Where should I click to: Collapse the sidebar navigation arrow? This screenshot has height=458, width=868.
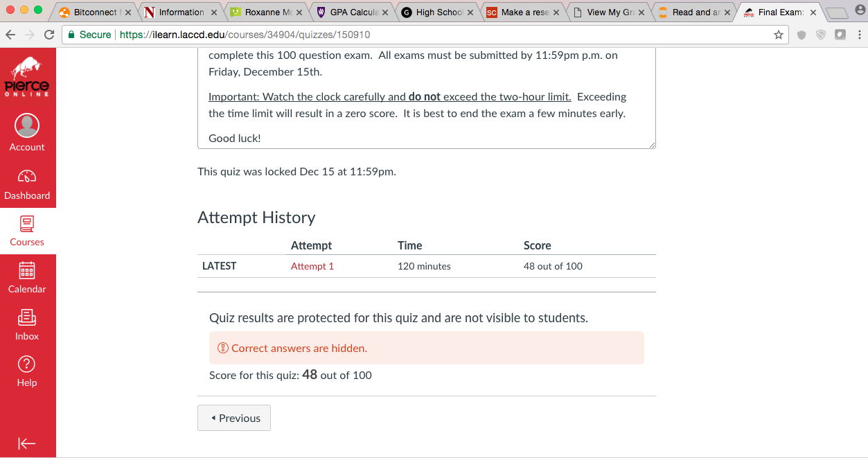point(27,443)
